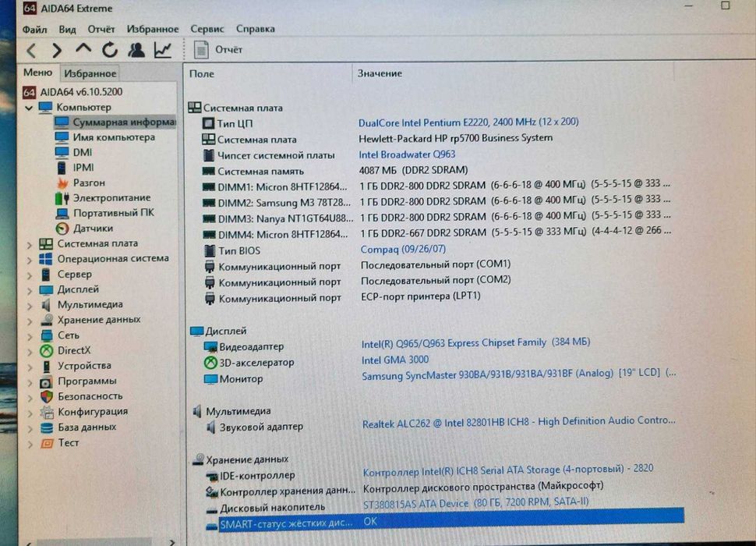
Task: Select the ECP-порт принтера (LPT1) value
Action: coord(420,296)
